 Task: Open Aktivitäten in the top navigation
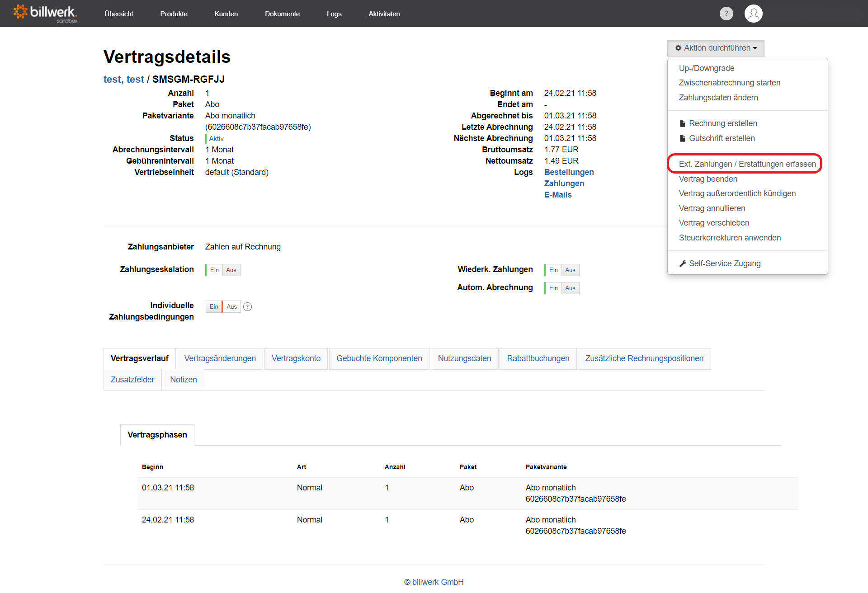pos(384,14)
